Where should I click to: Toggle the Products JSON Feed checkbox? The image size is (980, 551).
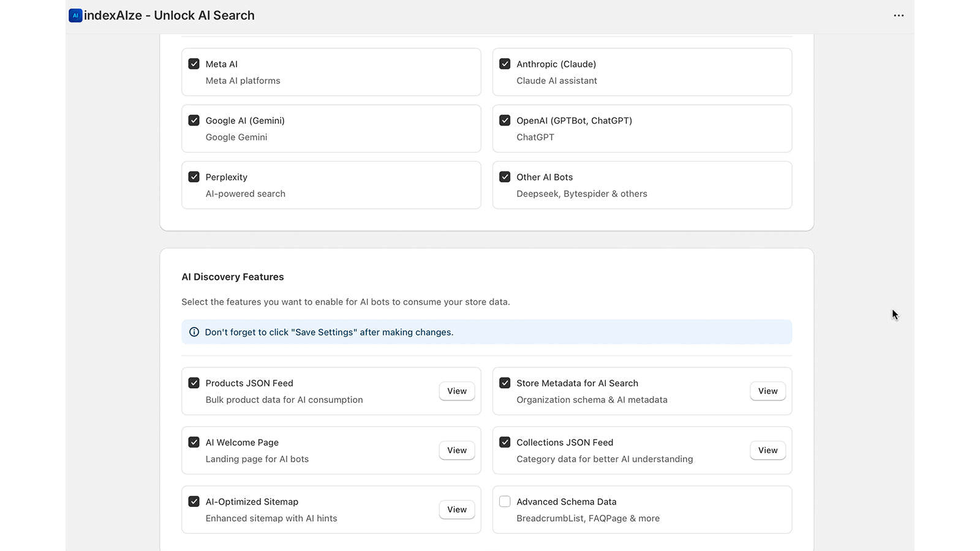pyautogui.click(x=194, y=383)
